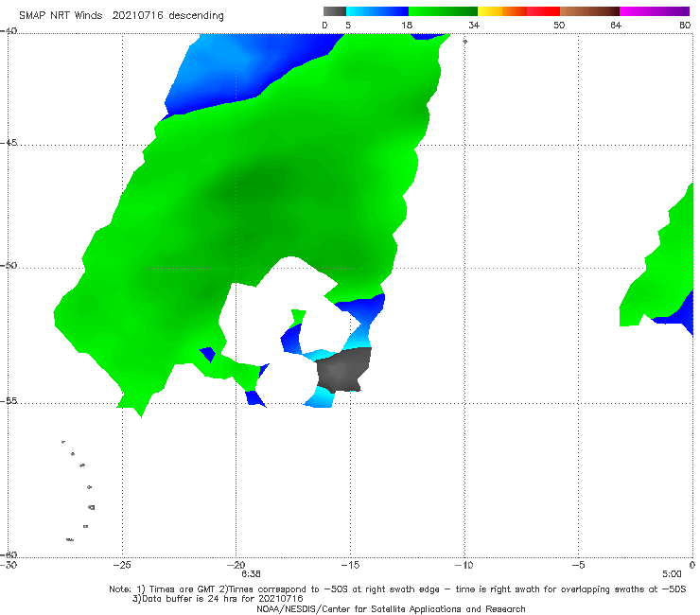This screenshot has height=615, width=700.
Task: Click the color bar label "64"
Action: 616,25
